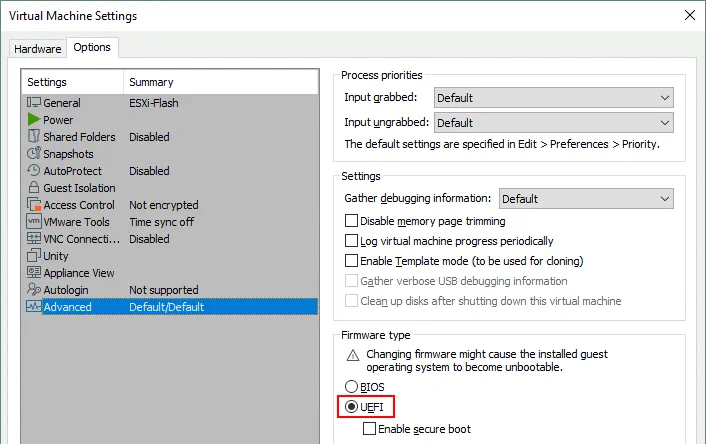Image resolution: width=706 pixels, height=444 pixels.
Task: Select the Autologin icon
Action: [33, 290]
